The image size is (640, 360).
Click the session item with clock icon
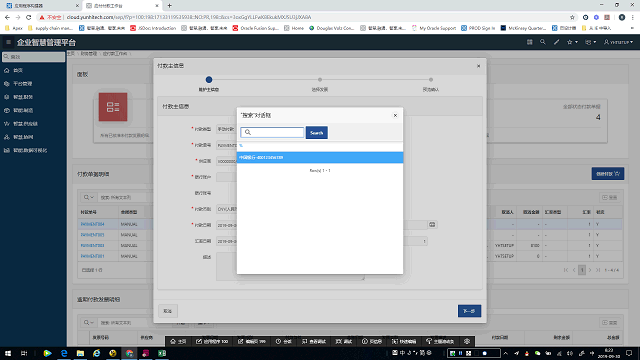(x=284, y=341)
